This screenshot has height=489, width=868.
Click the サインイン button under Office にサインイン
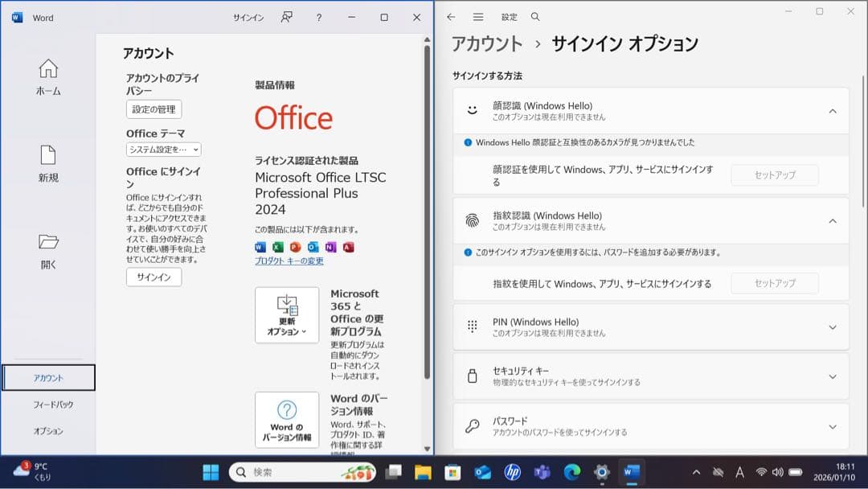point(153,277)
